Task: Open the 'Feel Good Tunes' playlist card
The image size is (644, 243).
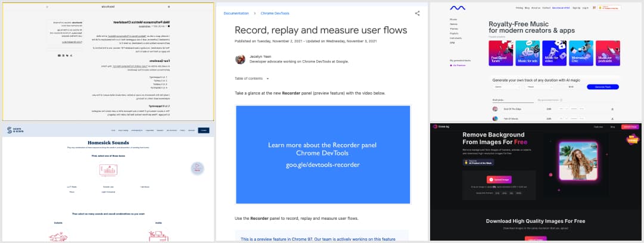Action: pos(500,53)
